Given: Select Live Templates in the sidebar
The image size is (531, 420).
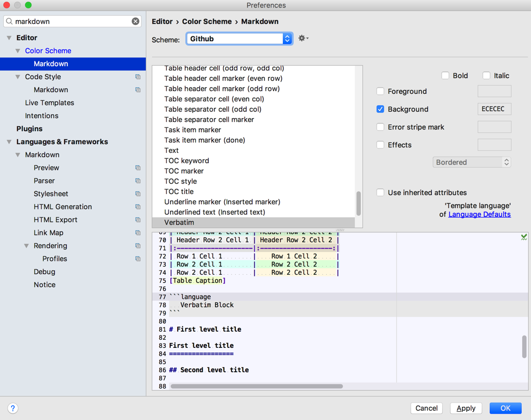Looking at the screenshot, I should point(49,103).
